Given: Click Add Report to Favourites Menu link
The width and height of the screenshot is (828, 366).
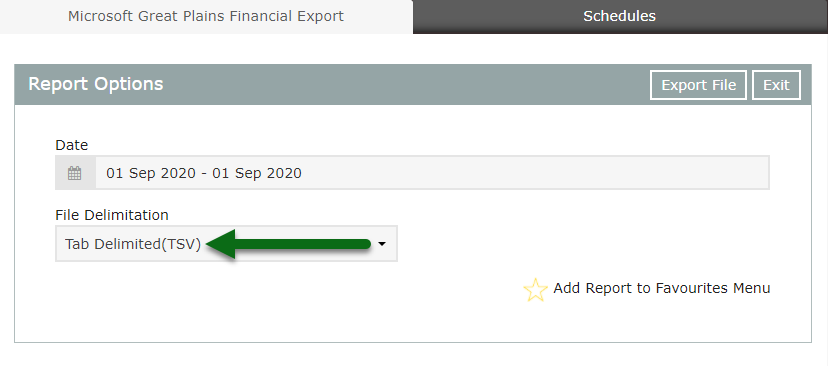Looking at the screenshot, I should click(662, 288).
